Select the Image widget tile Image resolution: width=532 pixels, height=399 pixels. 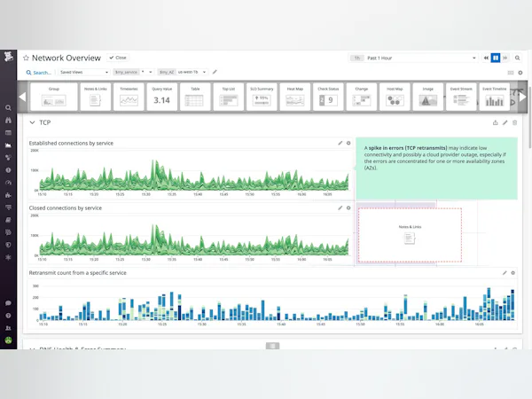(428, 97)
